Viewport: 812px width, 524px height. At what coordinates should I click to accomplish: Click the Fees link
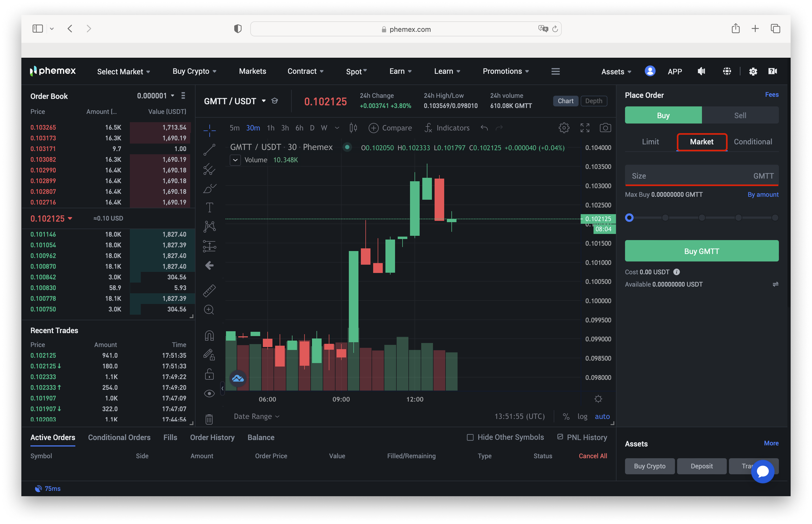pyautogui.click(x=772, y=95)
